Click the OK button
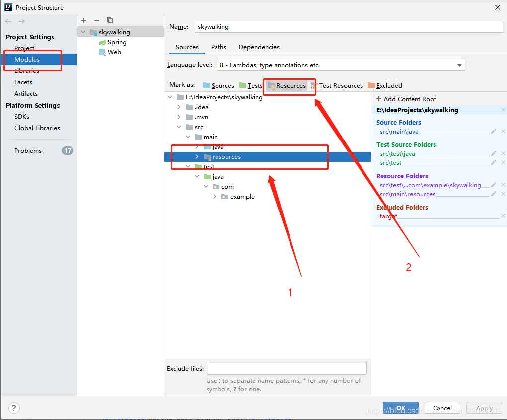This screenshot has width=507, height=420. pos(401,408)
